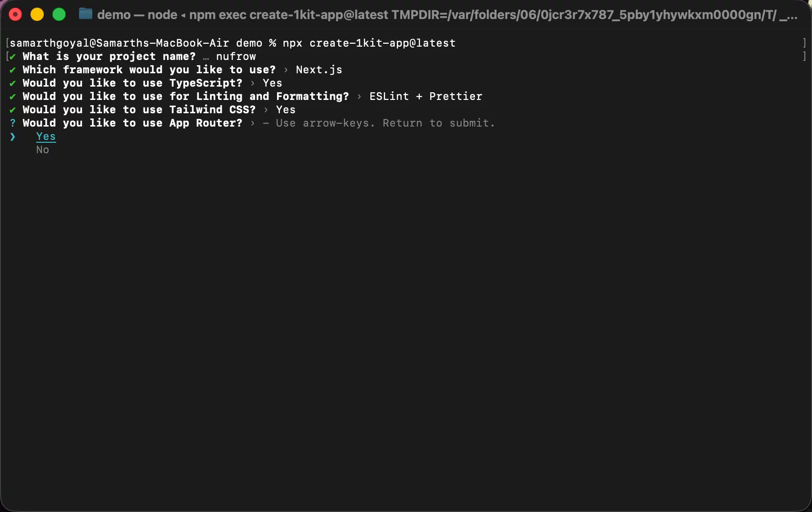This screenshot has width=812, height=512.
Task: Click the checkmark next to framework question
Action: tap(13, 70)
